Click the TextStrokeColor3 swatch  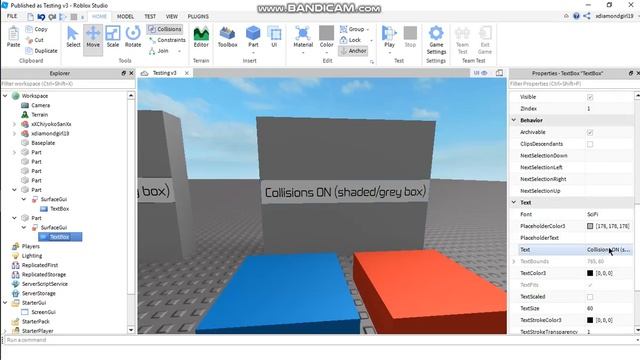(590, 320)
